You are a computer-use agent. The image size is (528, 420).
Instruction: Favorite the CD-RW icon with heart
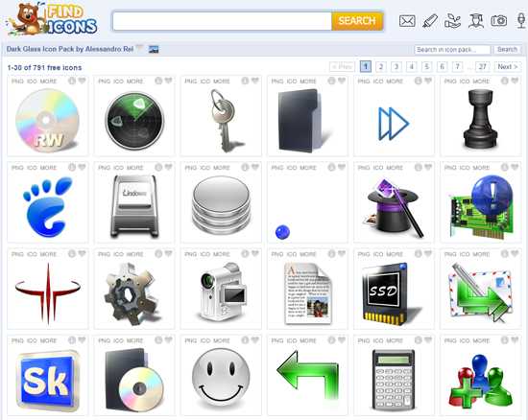tap(82, 81)
